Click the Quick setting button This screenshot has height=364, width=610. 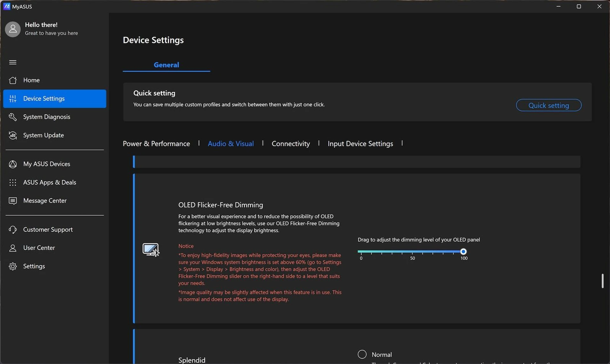point(549,105)
